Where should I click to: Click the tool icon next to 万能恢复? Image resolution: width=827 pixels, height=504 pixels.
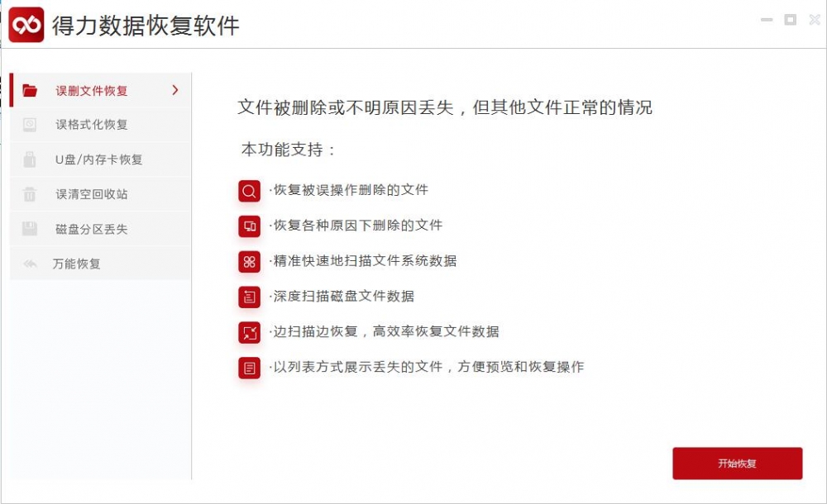click(30, 264)
